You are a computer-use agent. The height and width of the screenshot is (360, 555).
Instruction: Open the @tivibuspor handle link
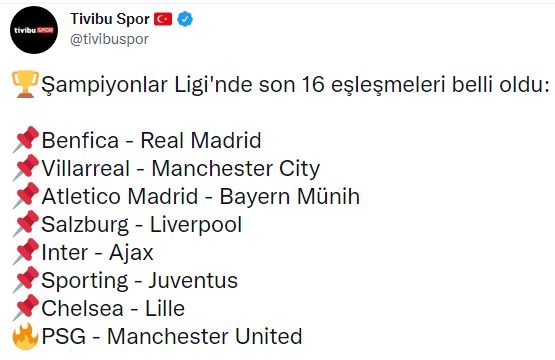(x=109, y=39)
